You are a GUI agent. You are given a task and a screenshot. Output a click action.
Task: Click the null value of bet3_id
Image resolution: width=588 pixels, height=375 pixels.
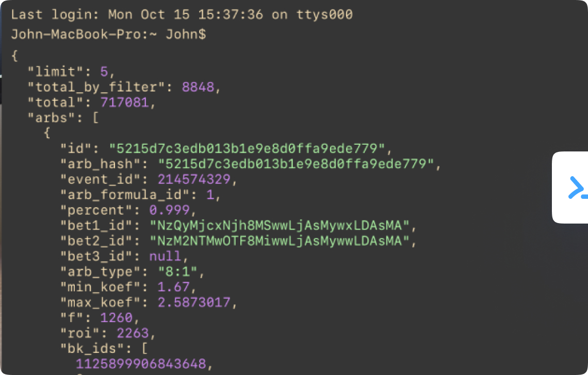pyautogui.click(x=165, y=256)
